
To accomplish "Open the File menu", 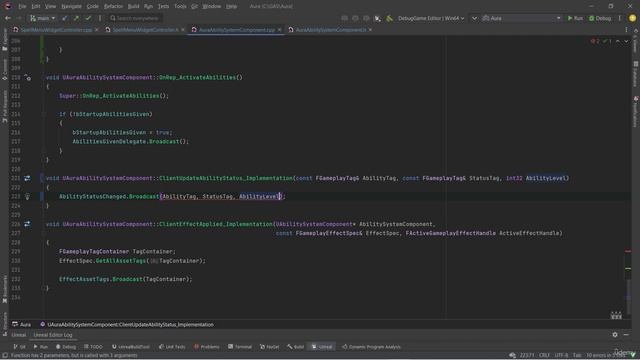I will (x=22, y=7).
